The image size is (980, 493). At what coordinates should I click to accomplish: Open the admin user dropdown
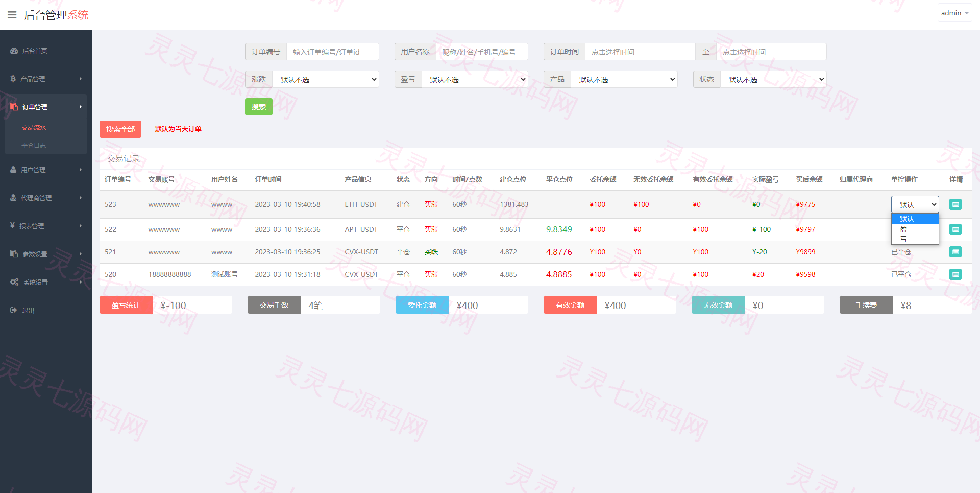pyautogui.click(x=954, y=13)
